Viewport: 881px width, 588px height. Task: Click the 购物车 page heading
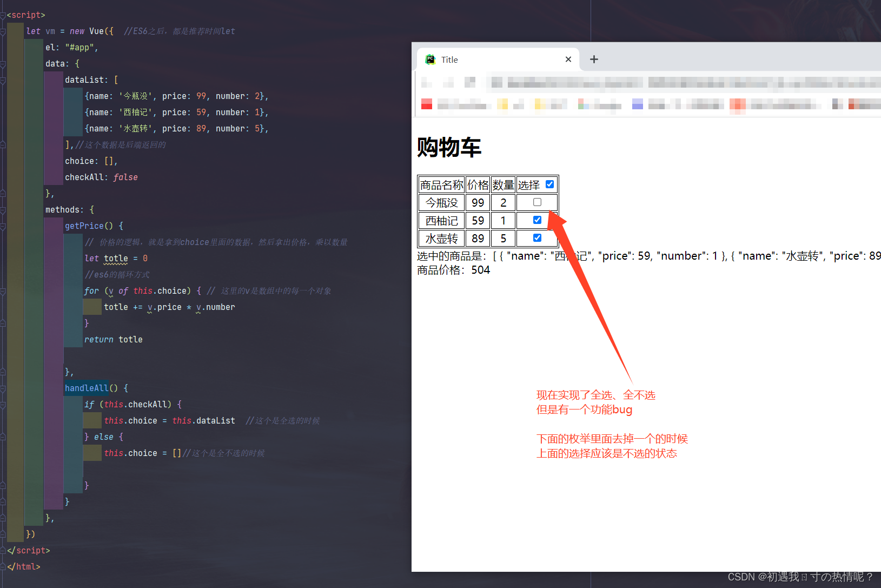[449, 147]
